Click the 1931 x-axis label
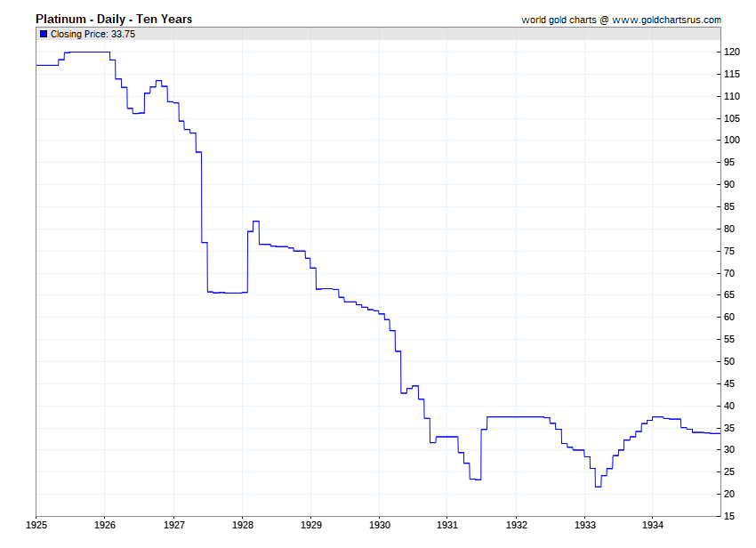 (447, 526)
